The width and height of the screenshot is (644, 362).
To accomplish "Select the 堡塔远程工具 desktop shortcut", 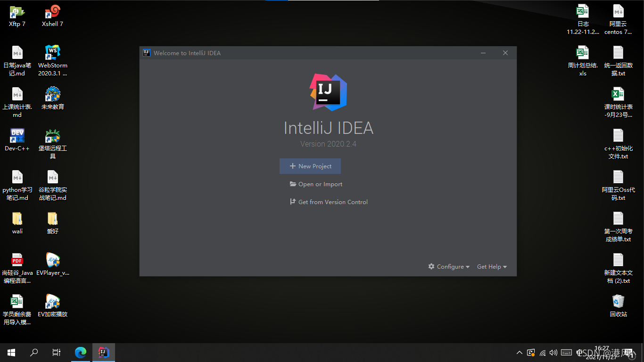I will click(52, 144).
